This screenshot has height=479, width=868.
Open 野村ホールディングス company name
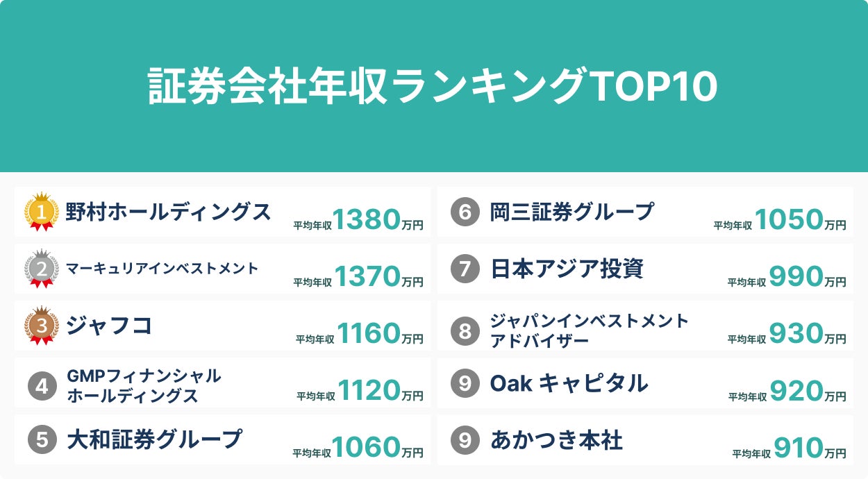169,212
